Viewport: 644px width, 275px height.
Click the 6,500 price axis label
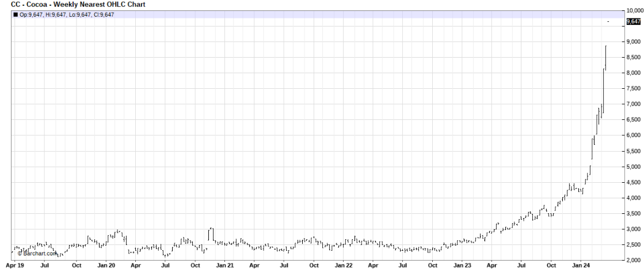pos(635,120)
